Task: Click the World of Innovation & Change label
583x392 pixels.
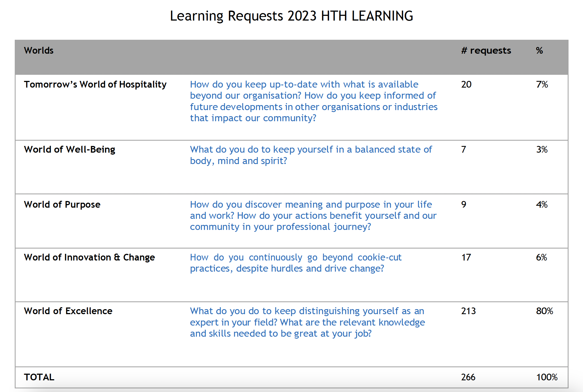Action: pos(89,257)
